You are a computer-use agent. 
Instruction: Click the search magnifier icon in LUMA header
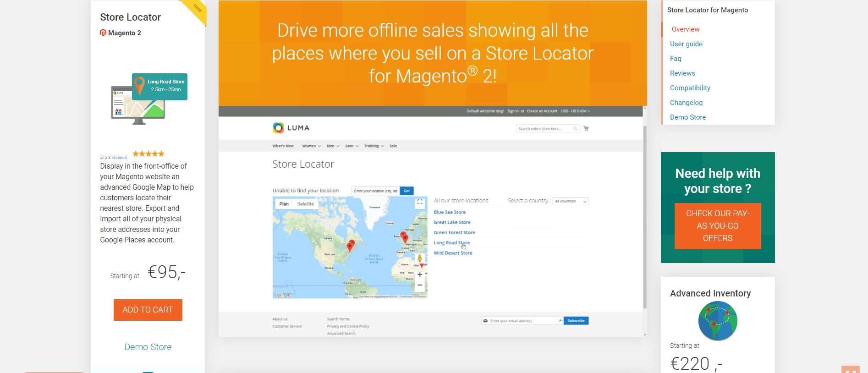coord(575,129)
